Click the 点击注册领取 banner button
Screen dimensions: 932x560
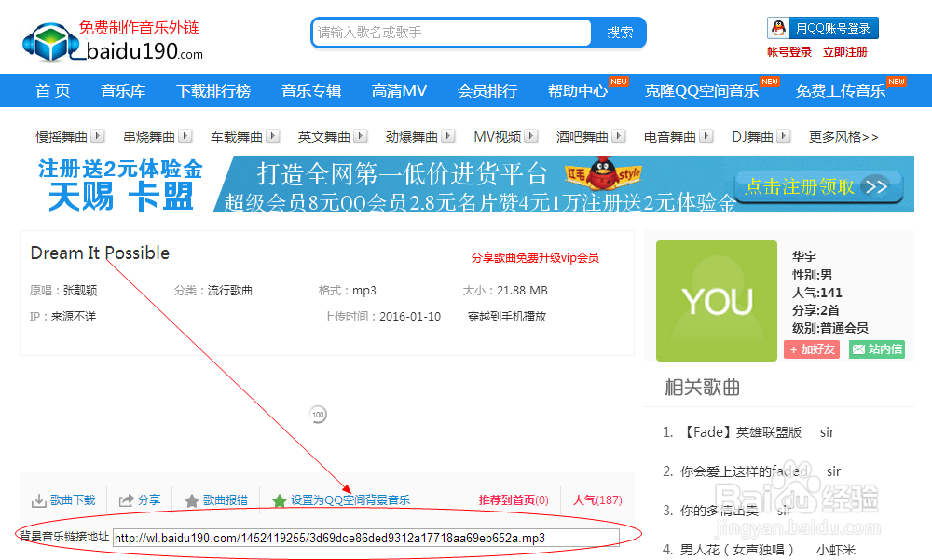[x=817, y=186]
